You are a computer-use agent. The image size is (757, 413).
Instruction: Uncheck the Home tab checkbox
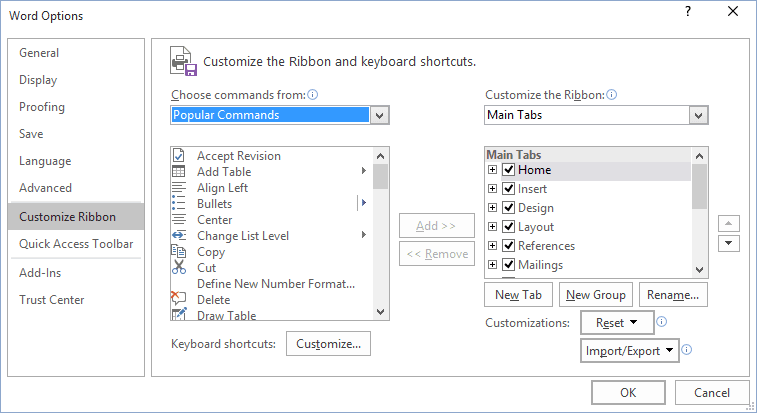pyautogui.click(x=508, y=170)
